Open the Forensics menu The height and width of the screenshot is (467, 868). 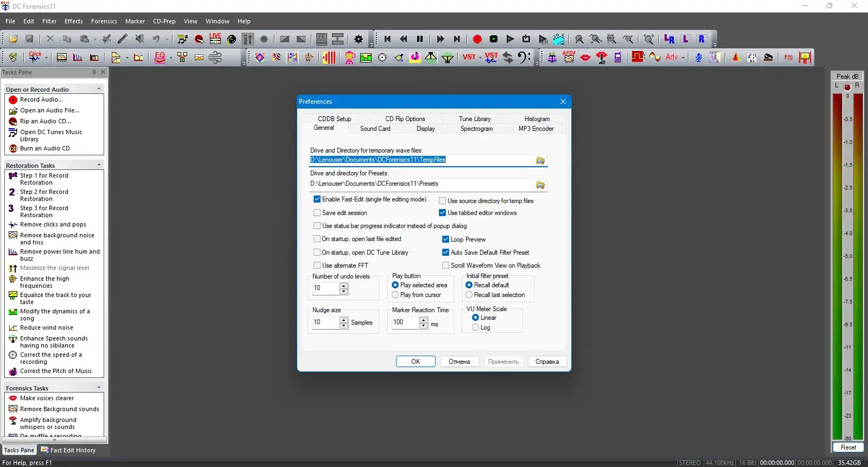click(x=104, y=21)
